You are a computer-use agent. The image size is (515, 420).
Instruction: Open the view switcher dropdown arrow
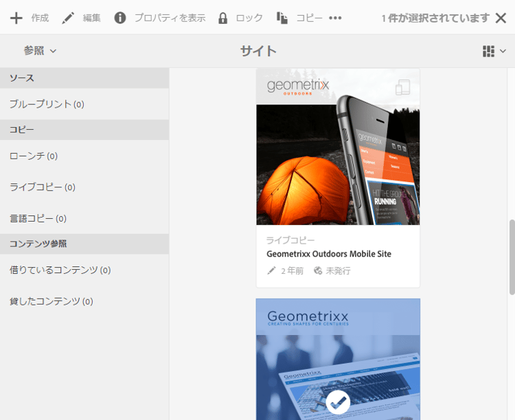[503, 51]
